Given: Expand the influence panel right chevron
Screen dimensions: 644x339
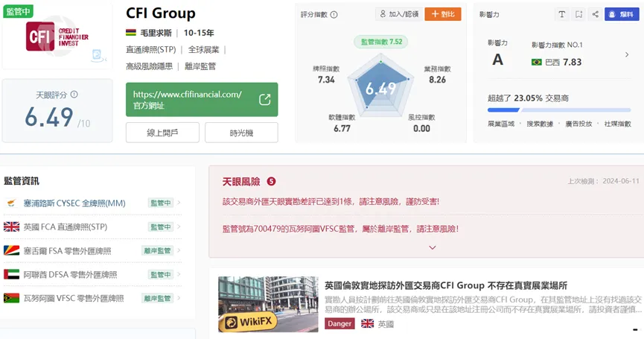Looking at the screenshot, I should (x=627, y=54).
